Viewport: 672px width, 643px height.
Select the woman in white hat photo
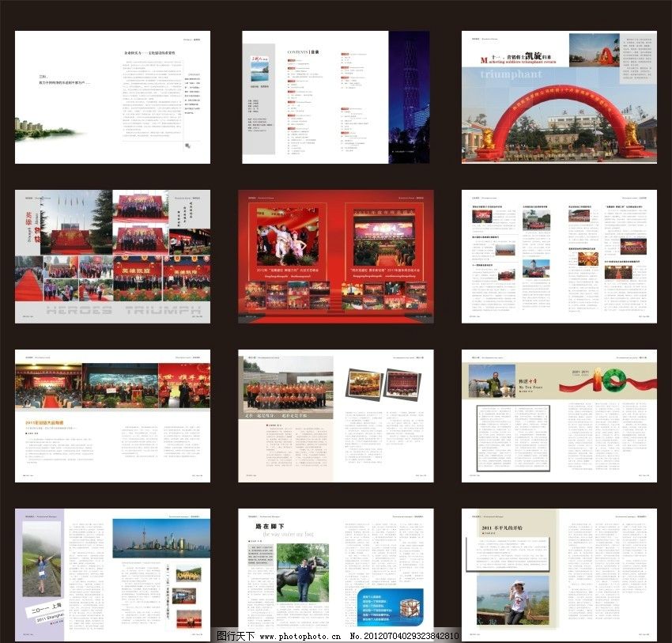tap(512, 600)
